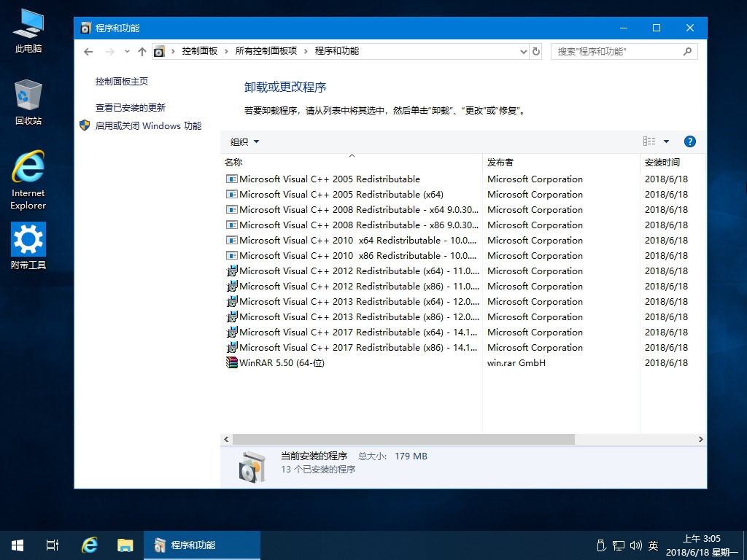This screenshot has height=560, width=747.
Task: Select Visual C++ 2012 (x64) installer icon
Action: [x=231, y=271]
